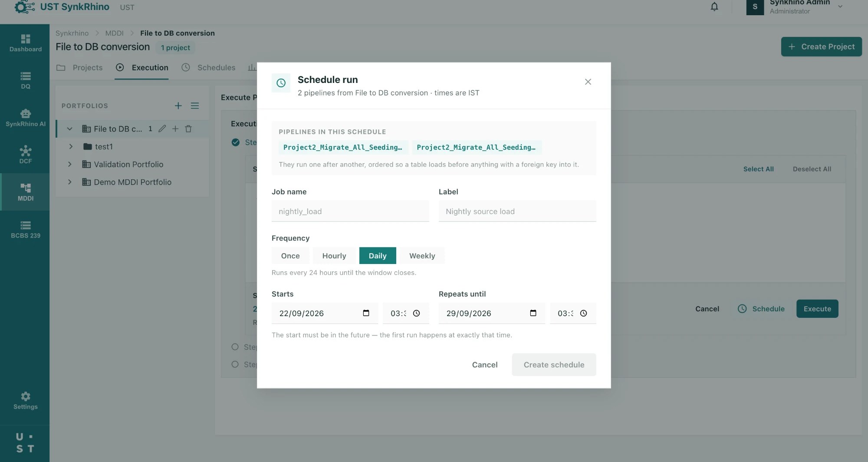This screenshot has height=462, width=868.
Task: Select Weekly frequency option
Action: [422, 256]
